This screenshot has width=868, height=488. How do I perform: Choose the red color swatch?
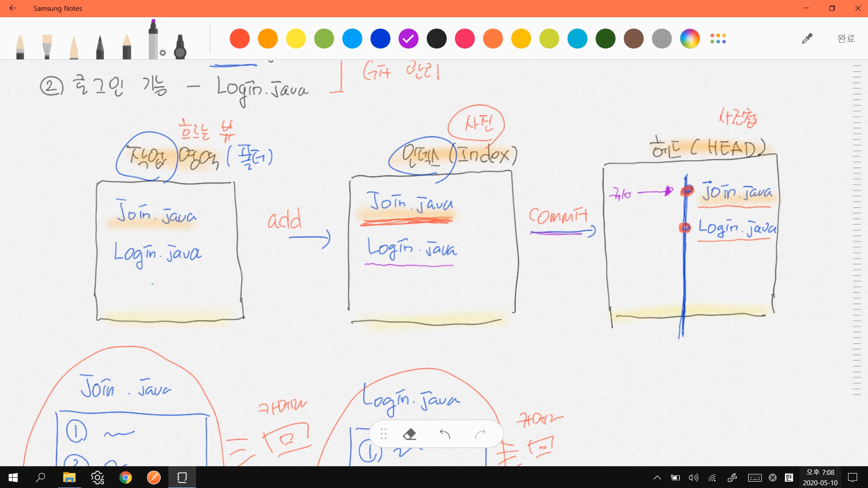(240, 38)
